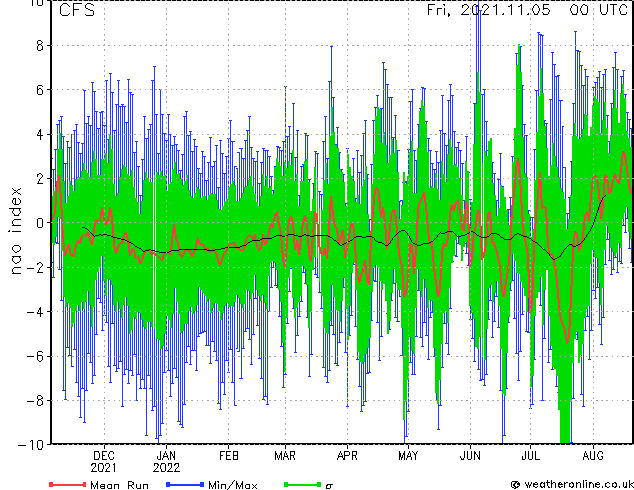634x490 pixels.
Task: Click the y-axis value 4
Action: [40, 135]
